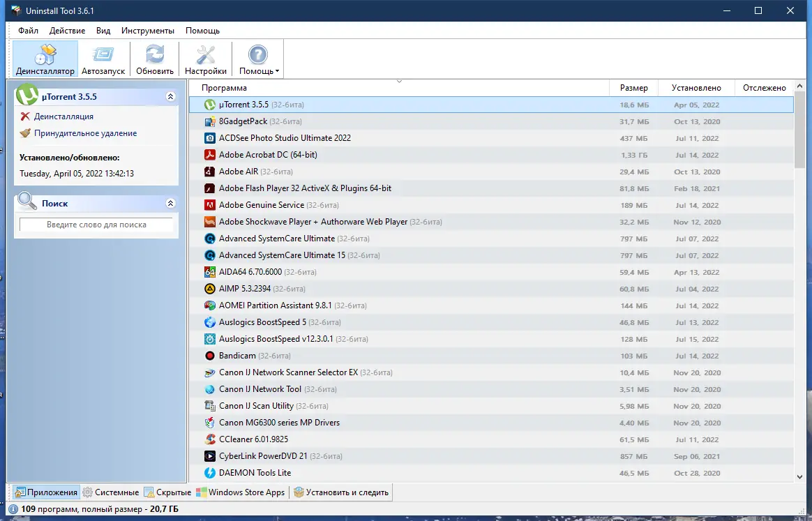Screen dimensions: 812x521
Task: Click the 8GadgetPack icon
Action: click(210, 121)
